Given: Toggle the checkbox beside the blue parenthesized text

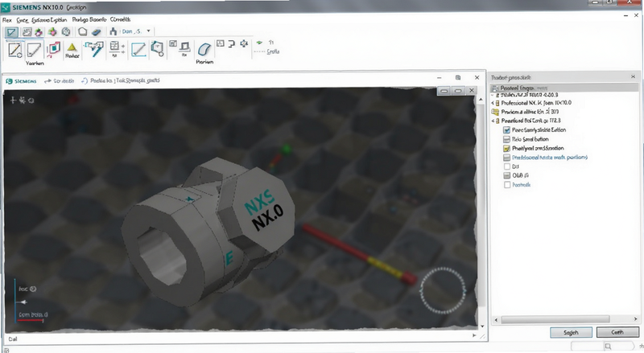Looking at the screenshot, I should tap(507, 158).
